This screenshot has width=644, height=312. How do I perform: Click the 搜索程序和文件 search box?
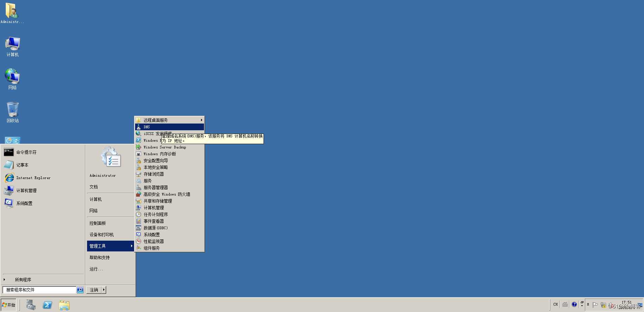(x=39, y=290)
